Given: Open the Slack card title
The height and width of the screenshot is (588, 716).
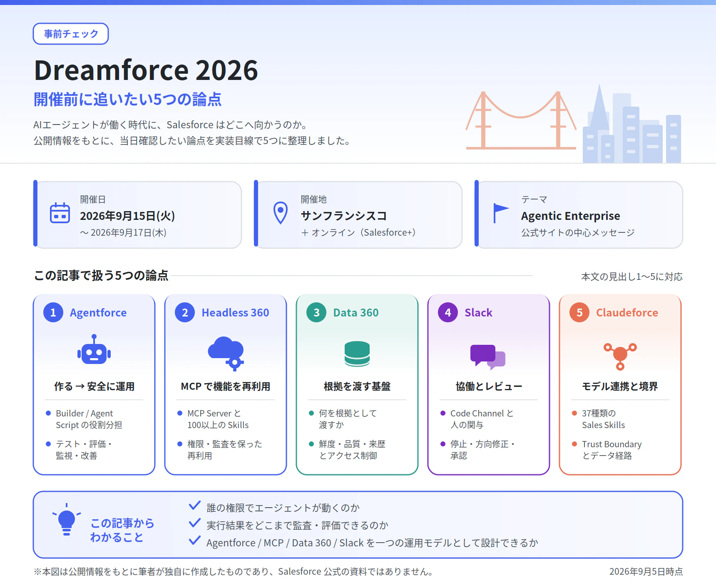Looking at the screenshot, I should pyautogui.click(x=479, y=312).
